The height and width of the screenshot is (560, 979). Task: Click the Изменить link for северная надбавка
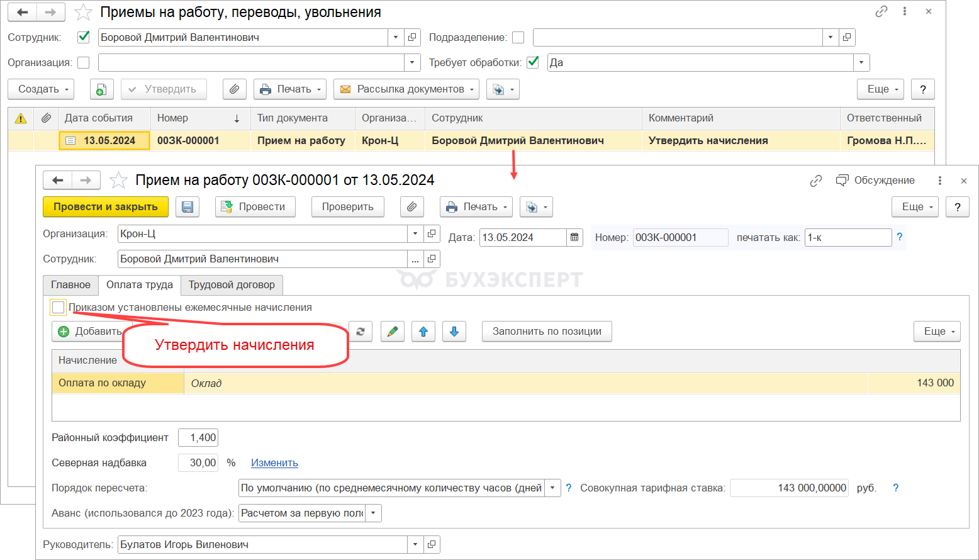point(274,462)
